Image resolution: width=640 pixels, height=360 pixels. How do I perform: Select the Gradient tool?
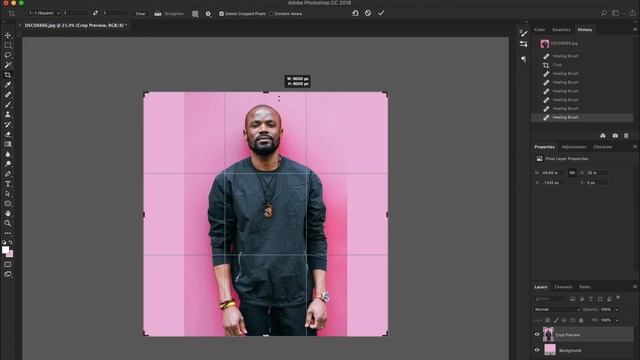[8, 144]
